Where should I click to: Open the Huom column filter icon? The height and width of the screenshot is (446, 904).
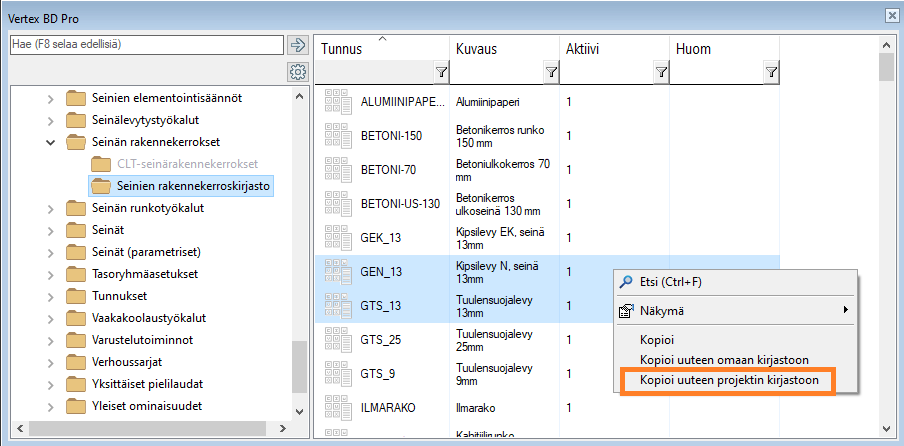coord(771,72)
